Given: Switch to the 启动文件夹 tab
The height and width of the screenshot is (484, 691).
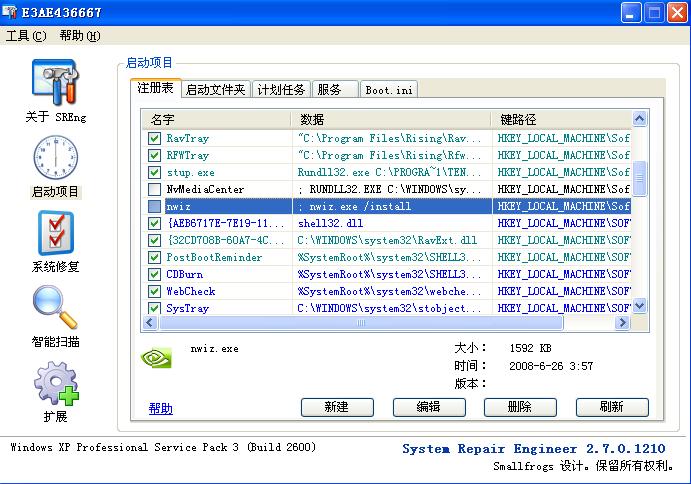Looking at the screenshot, I should [x=215, y=89].
